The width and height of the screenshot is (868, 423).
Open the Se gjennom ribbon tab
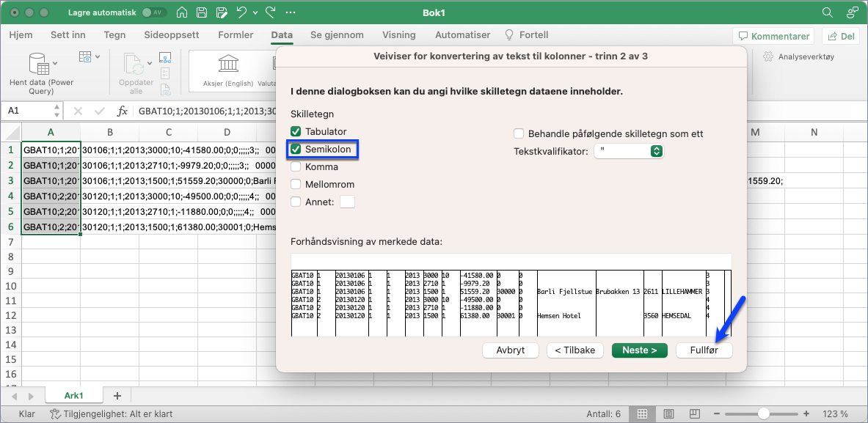pyautogui.click(x=337, y=35)
